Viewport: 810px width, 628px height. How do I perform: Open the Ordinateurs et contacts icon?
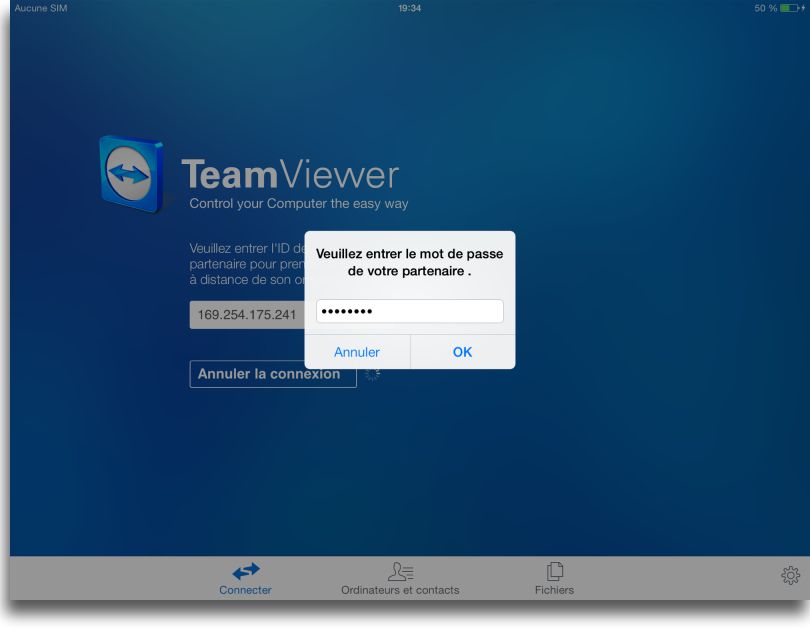point(400,571)
